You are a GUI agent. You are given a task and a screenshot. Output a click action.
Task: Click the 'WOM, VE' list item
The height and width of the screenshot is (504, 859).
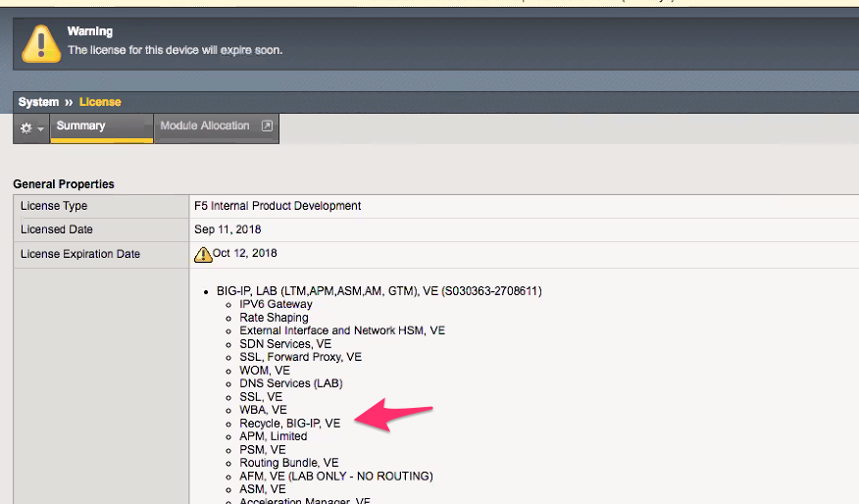coord(265,371)
